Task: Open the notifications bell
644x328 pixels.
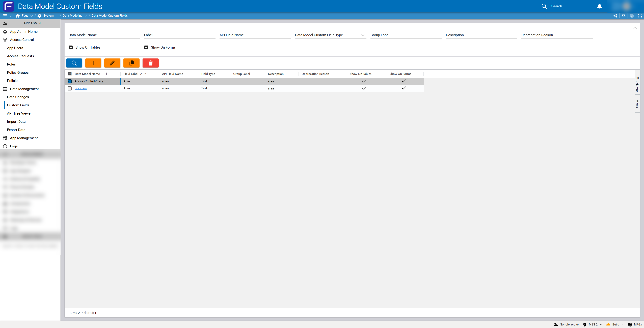Action: pyautogui.click(x=600, y=6)
